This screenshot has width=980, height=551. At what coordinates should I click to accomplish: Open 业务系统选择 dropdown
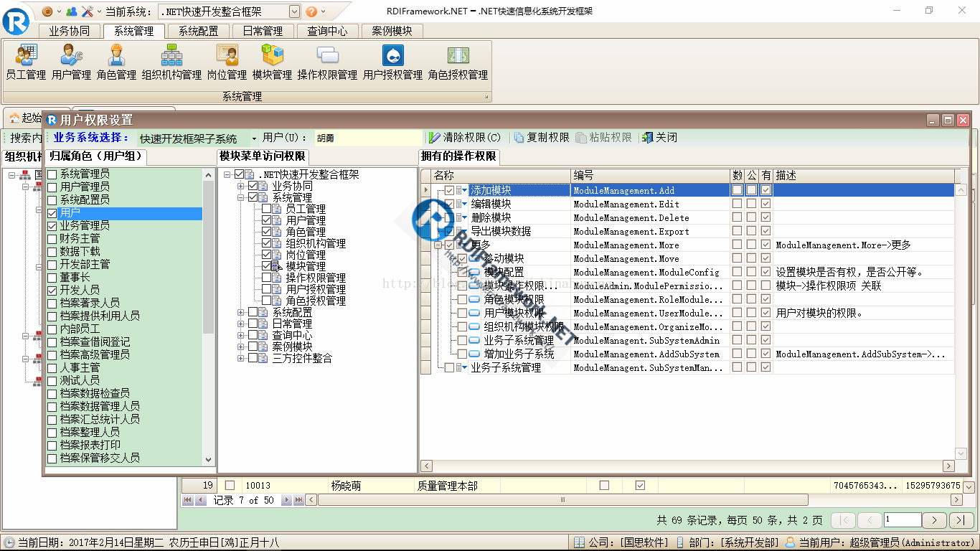254,138
